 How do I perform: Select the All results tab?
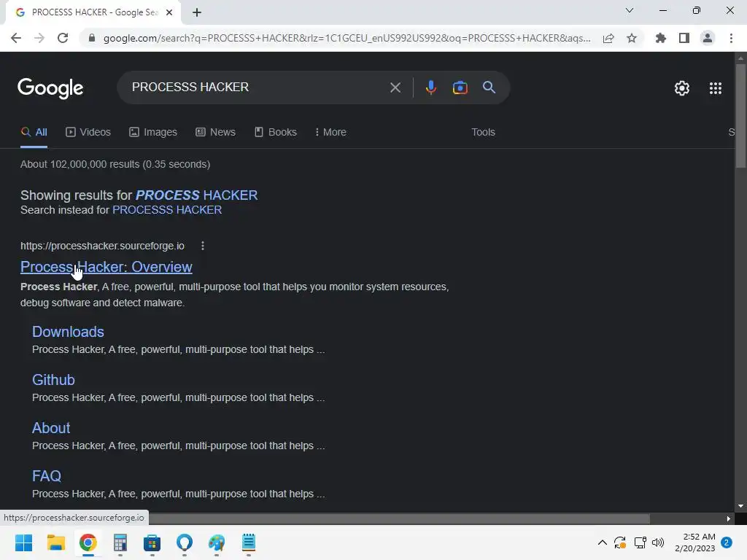point(34,133)
